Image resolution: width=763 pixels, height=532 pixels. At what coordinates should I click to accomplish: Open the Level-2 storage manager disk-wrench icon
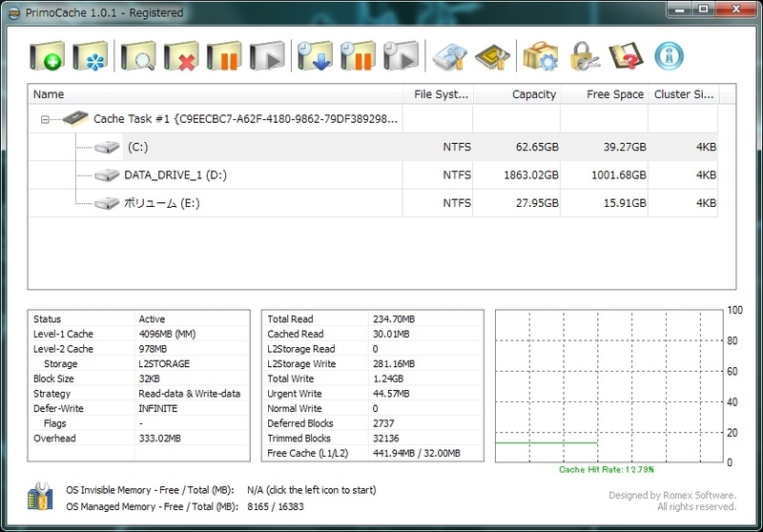pos(449,57)
